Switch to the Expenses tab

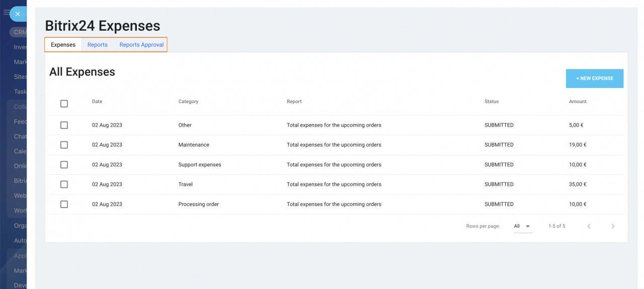[63, 45]
